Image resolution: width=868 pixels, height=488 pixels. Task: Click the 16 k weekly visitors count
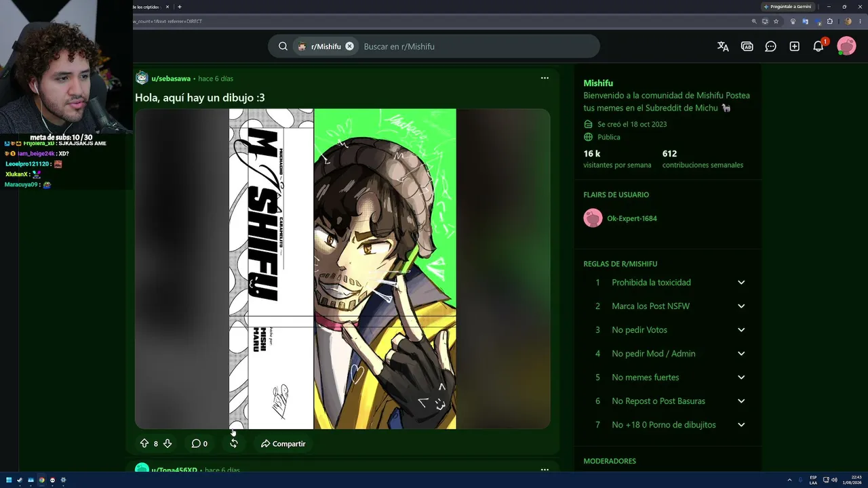(x=592, y=154)
